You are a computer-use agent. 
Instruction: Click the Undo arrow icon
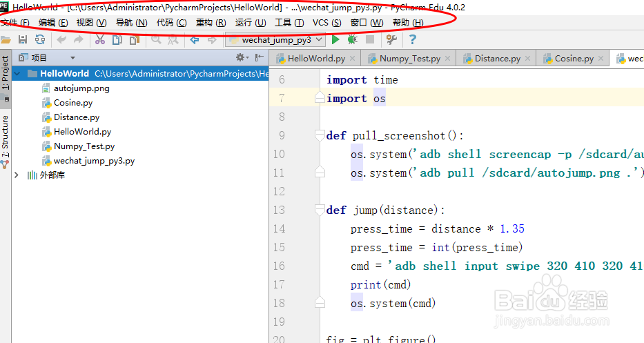61,40
